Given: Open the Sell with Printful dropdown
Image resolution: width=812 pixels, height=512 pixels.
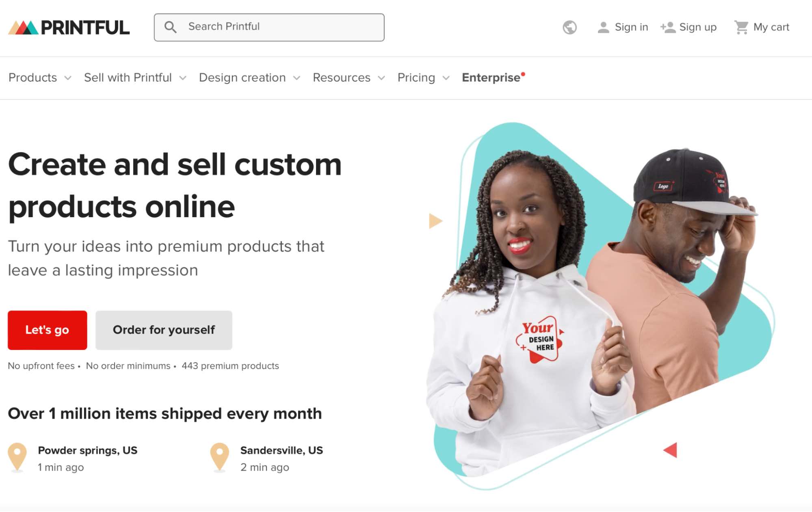Looking at the screenshot, I should tap(134, 78).
